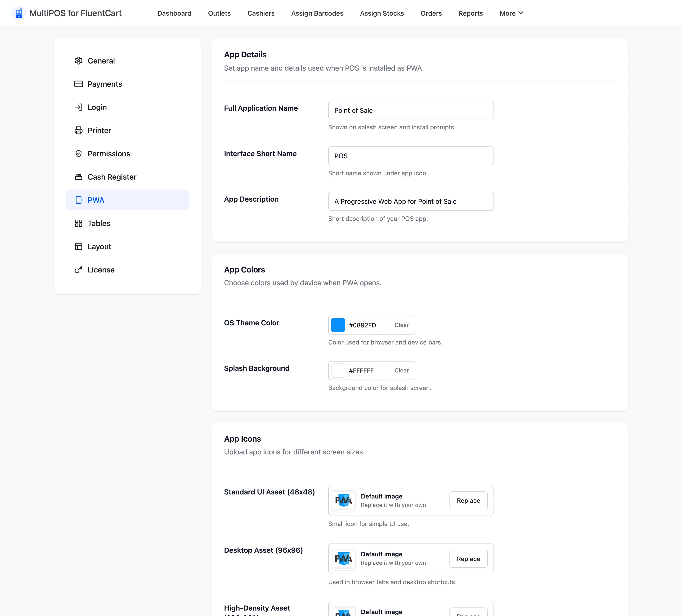Open Reports from top navigation

point(471,13)
